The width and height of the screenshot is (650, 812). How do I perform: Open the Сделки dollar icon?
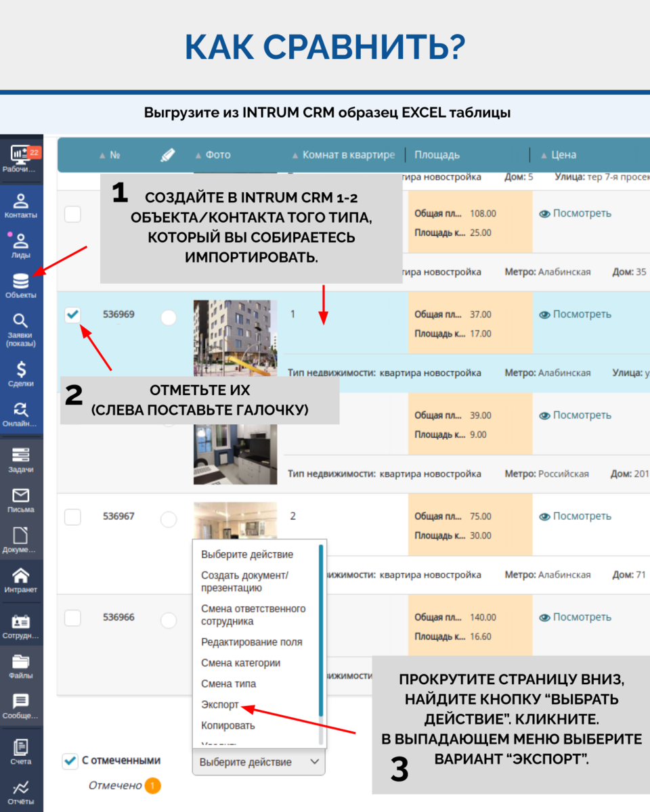pos(20,369)
